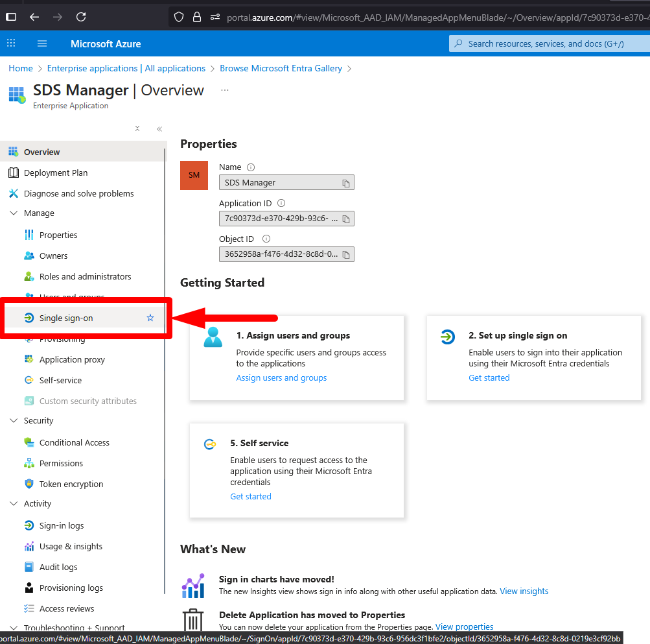Reload the page with the refresh icon
The height and width of the screenshot is (644, 650).
coord(81,17)
